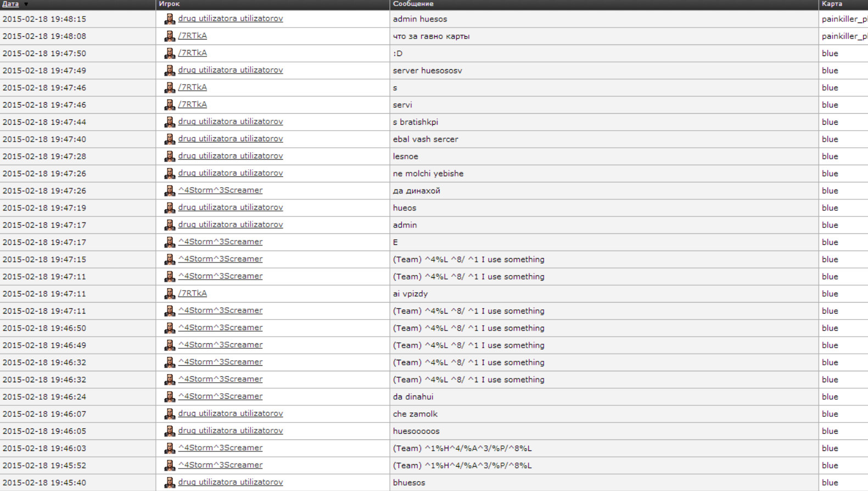Click avatar icon beside message "che zamolk"
Image resolution: width=868 pixels, height=491 pixels.
[x=170, y=414]
